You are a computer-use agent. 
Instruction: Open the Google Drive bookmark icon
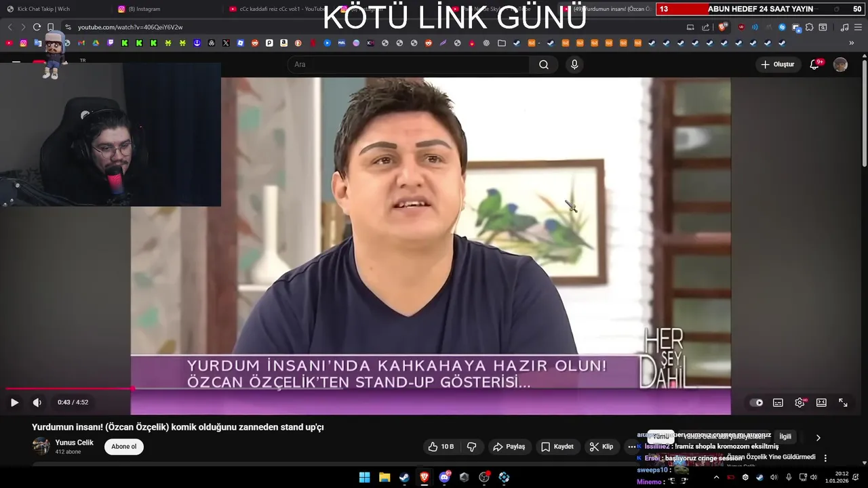tap(96, 43)
